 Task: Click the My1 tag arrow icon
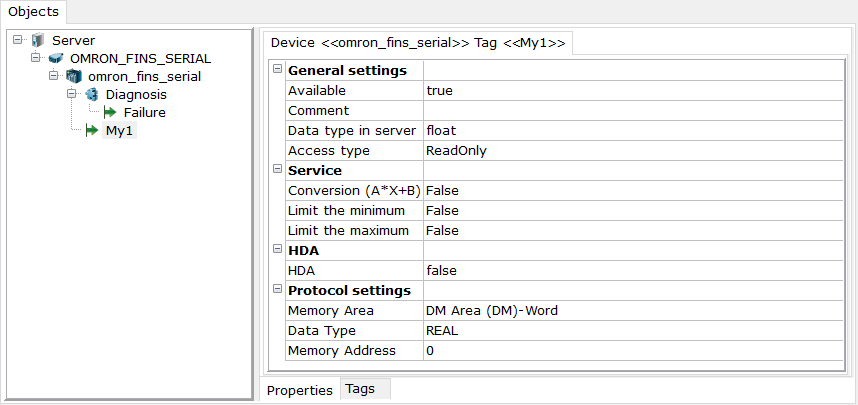[x=92, y=130]
